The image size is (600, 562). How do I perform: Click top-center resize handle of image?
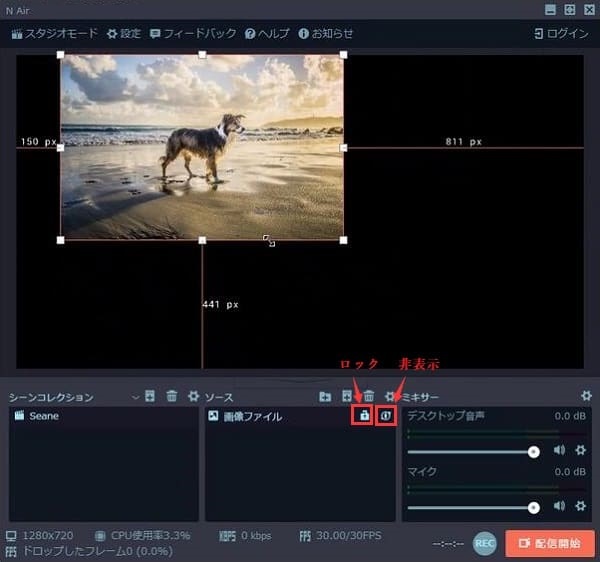point(202,55)
